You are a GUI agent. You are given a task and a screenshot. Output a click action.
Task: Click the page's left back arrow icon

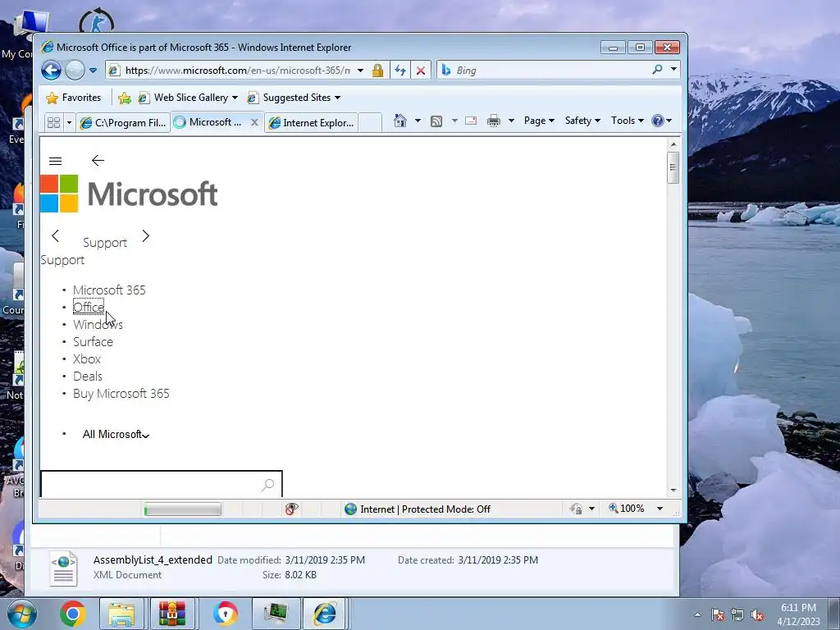pos(98,160)
